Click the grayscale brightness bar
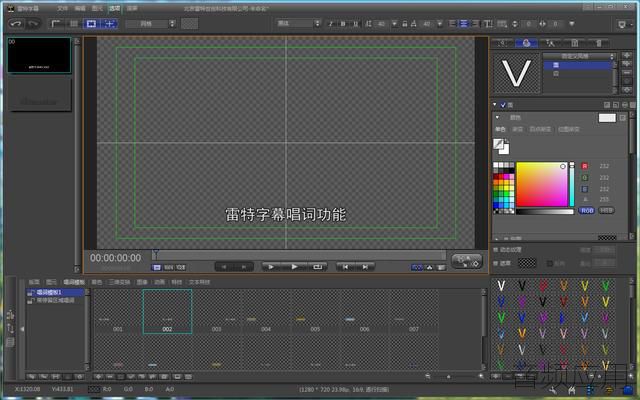Image resolution: width=640 pixels, height=400 pixels. tap(545, 211)
